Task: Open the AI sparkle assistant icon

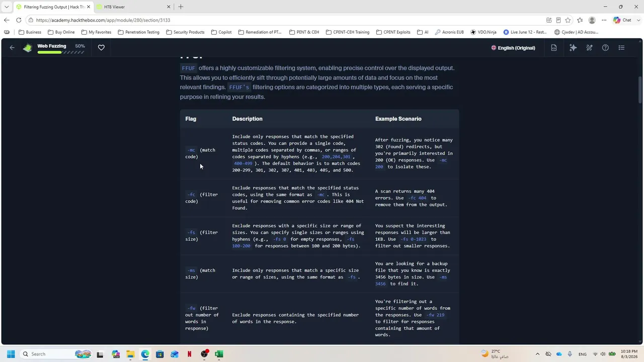Action: [573, 48]
